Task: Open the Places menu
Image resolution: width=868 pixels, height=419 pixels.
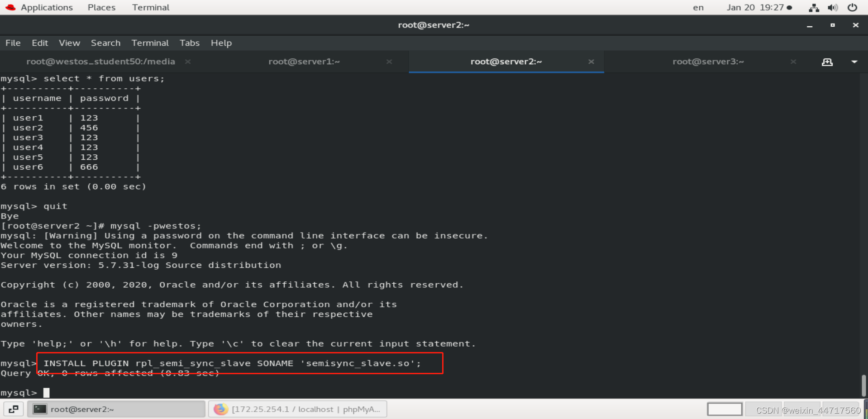Action: click(101, 7)
